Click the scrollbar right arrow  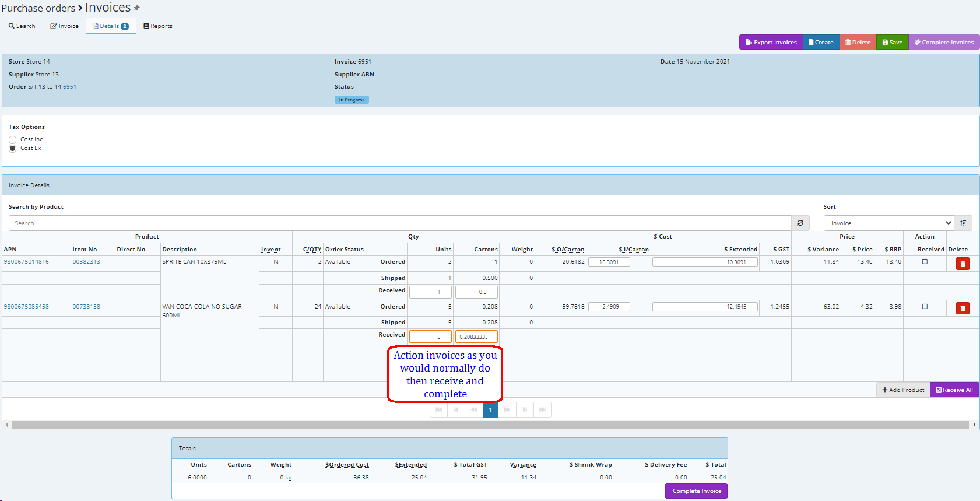click(974, 425)
